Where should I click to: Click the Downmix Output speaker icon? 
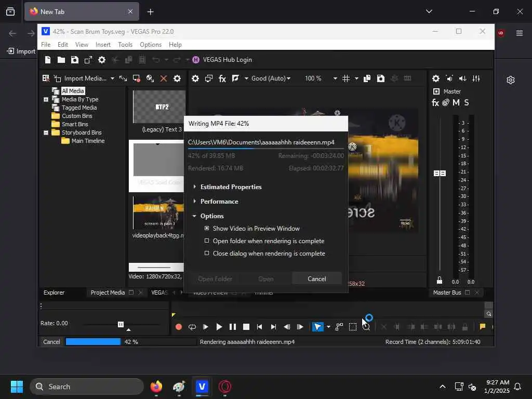(x=449, y=79)
